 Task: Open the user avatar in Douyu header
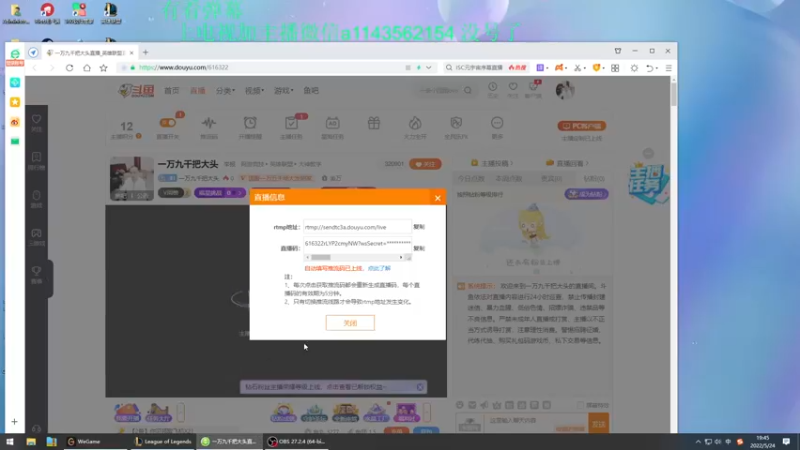click(565, 90)
